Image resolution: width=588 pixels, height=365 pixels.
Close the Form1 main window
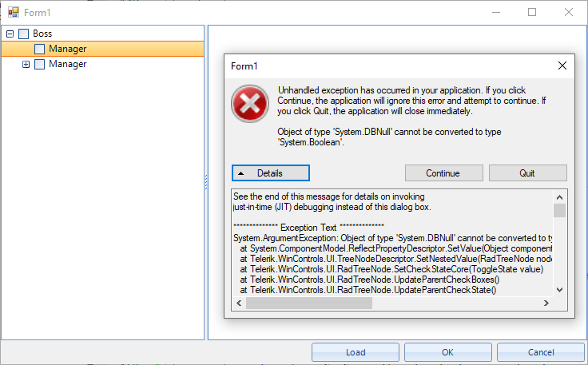(568, 12)
